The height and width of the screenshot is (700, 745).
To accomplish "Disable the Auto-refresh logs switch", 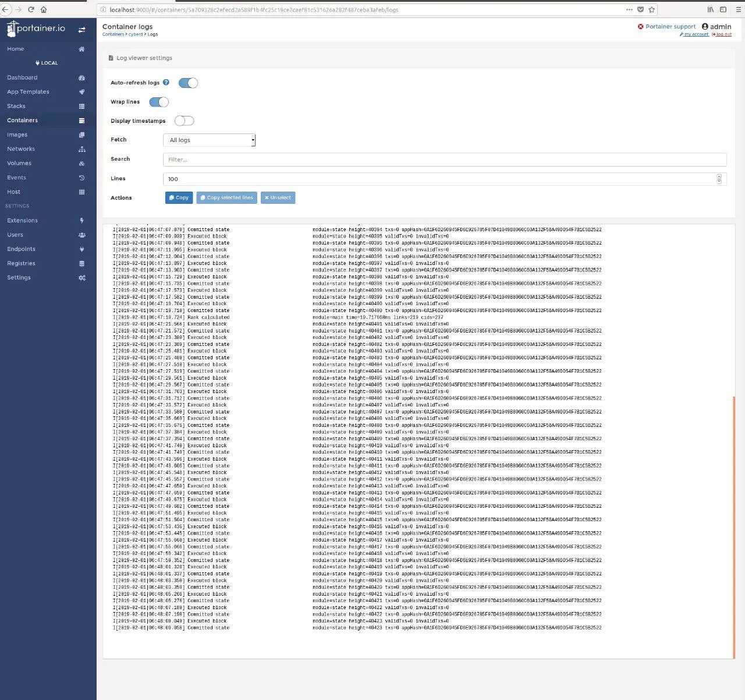I will click(x=188, y=83).
